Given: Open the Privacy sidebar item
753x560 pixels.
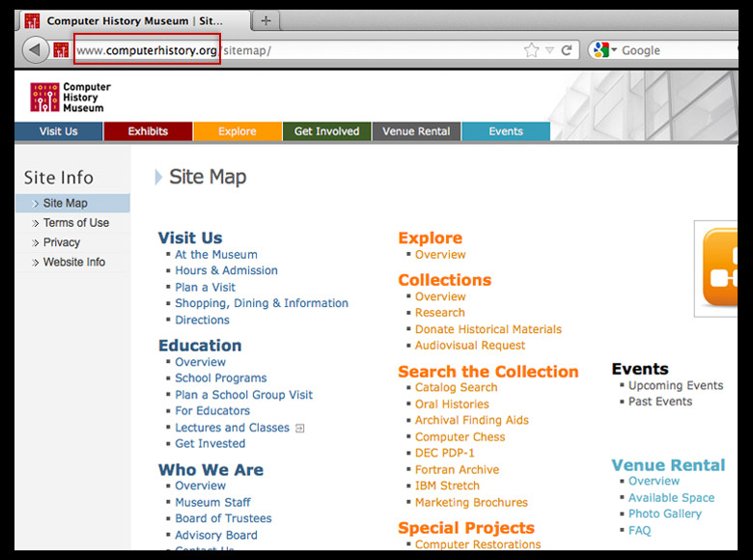Looking at the screenshot, I should tap(62, 242).
